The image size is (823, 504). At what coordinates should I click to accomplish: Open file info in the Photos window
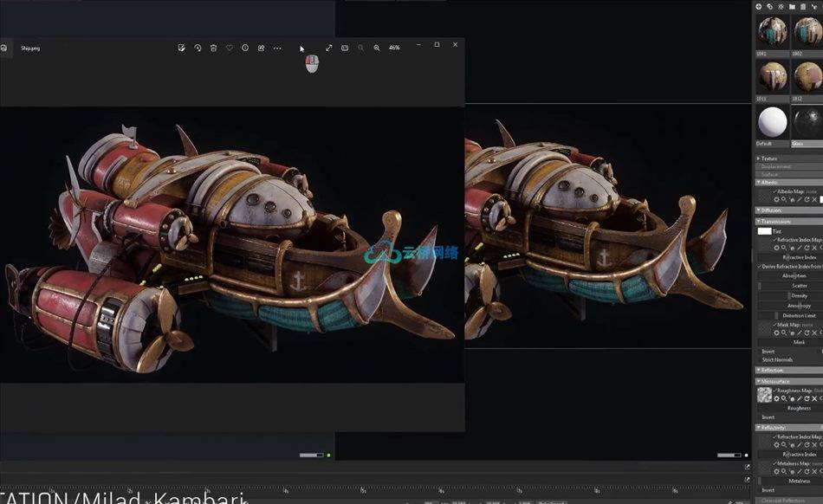tap(245, 48)
